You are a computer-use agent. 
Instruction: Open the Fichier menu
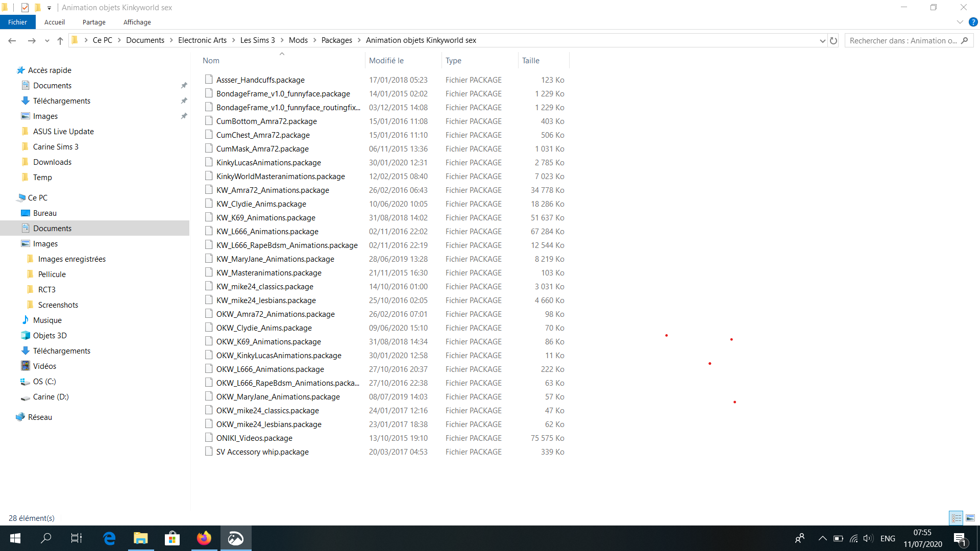tap(17, 22)
